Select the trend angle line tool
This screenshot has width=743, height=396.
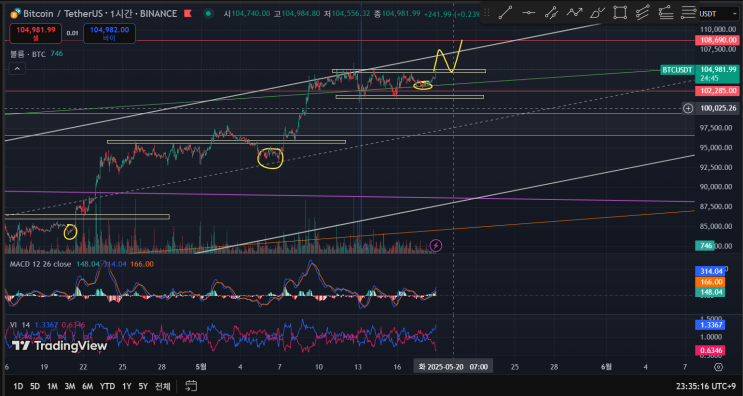[551, 12]
